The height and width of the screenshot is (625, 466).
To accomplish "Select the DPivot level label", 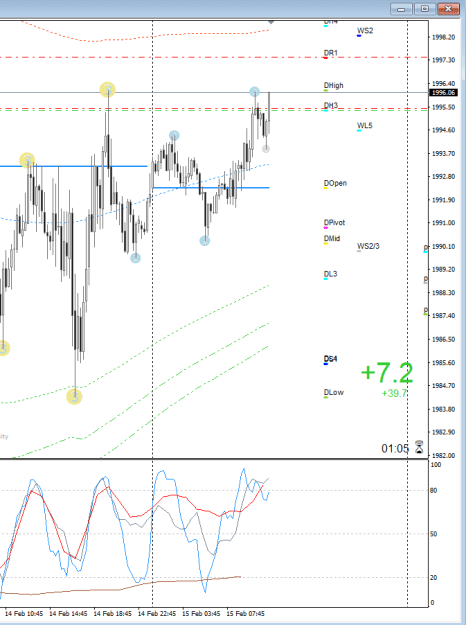I will 334,222.
